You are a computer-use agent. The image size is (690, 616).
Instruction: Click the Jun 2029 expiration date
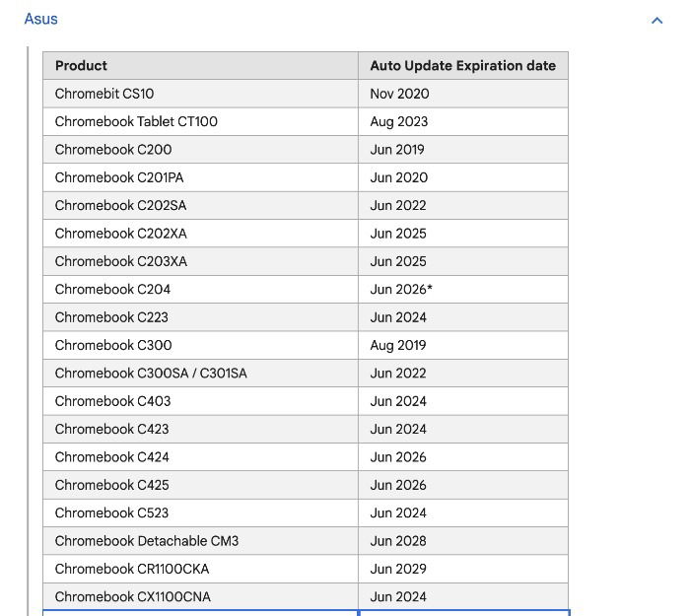[398, 569]
